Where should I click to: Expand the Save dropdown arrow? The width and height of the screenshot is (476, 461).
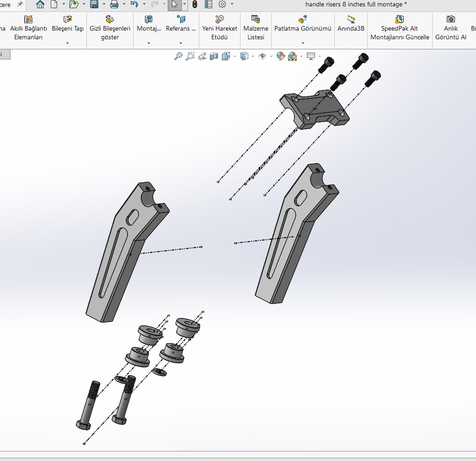(104, 4)
